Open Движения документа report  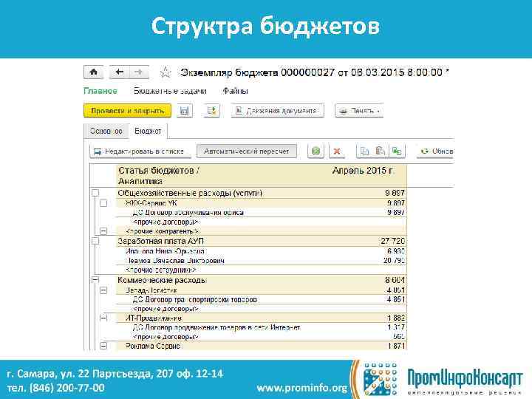(x=278, y=111)
